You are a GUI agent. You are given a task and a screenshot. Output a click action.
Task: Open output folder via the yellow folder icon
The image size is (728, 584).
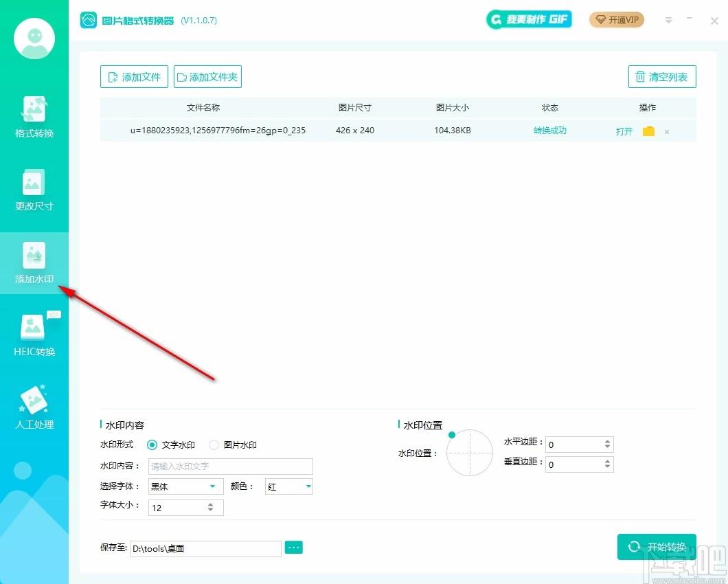[648, 131]
